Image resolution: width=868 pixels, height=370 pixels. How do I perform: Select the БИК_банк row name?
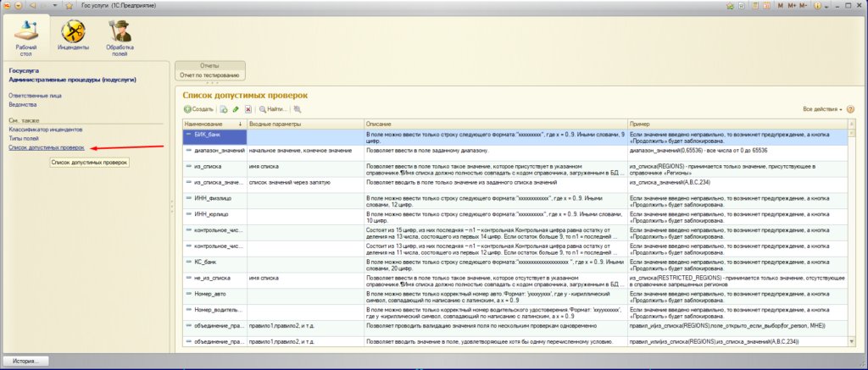pos(208,135)
